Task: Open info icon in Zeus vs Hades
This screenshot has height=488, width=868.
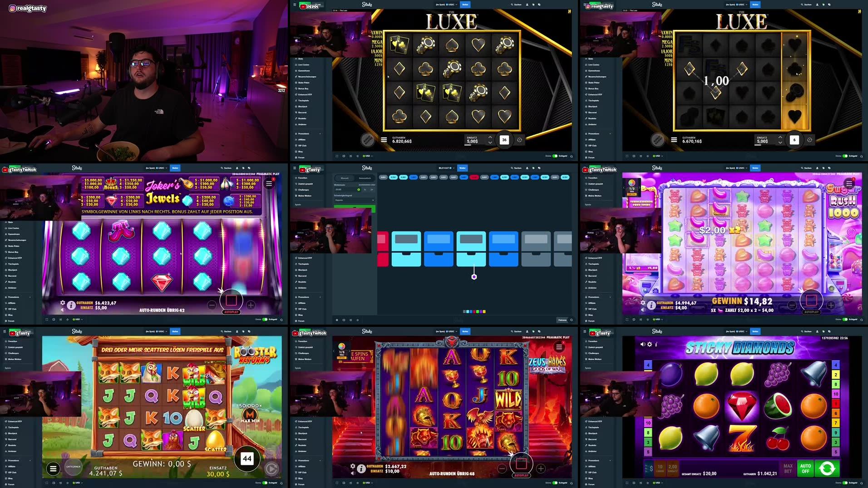Action: [x=361, y=469]
